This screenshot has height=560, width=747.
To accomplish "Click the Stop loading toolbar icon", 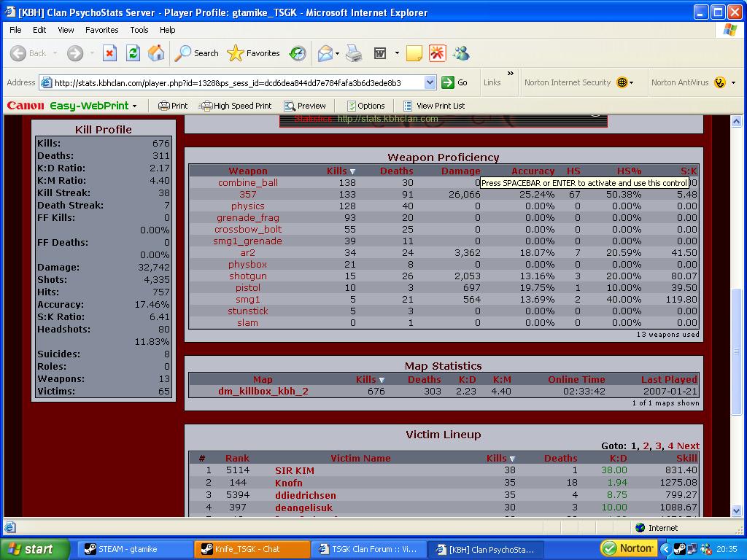I will [109, 53].
